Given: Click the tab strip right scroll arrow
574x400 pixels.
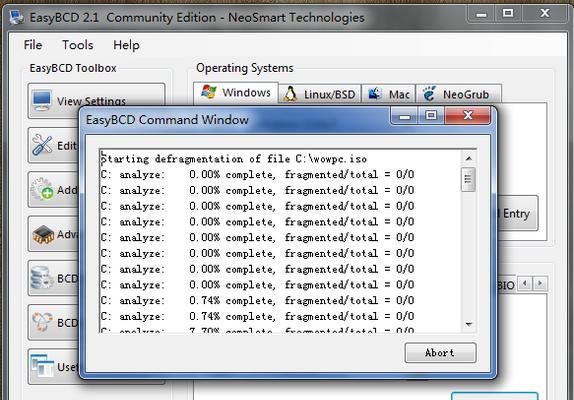Looking at the screenshot, I should coord(540,283).
